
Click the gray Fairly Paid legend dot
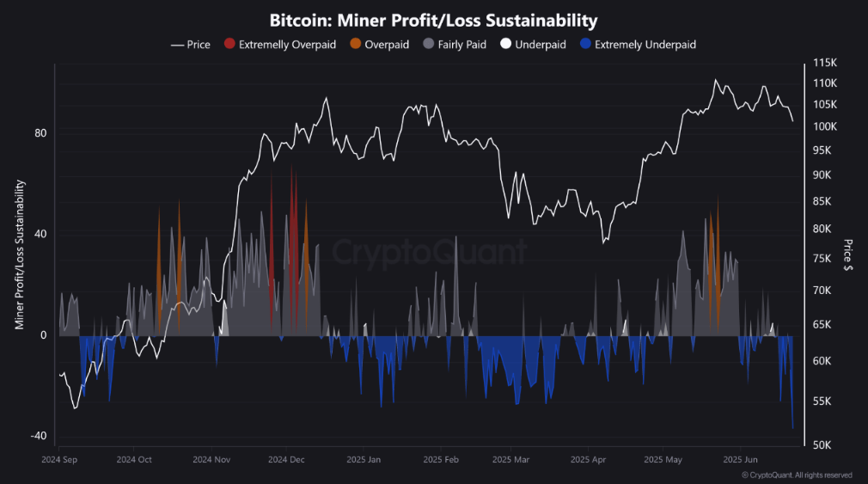coord(428,45)
